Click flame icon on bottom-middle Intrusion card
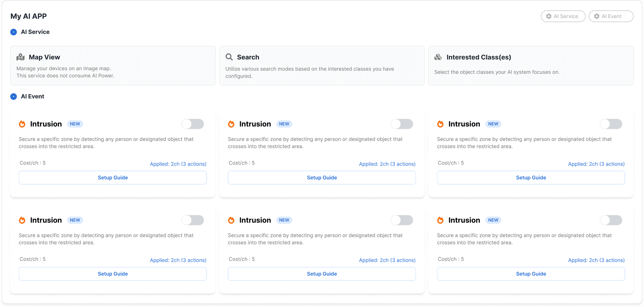This screenshot has width=644, height=307. coord(231,220)
